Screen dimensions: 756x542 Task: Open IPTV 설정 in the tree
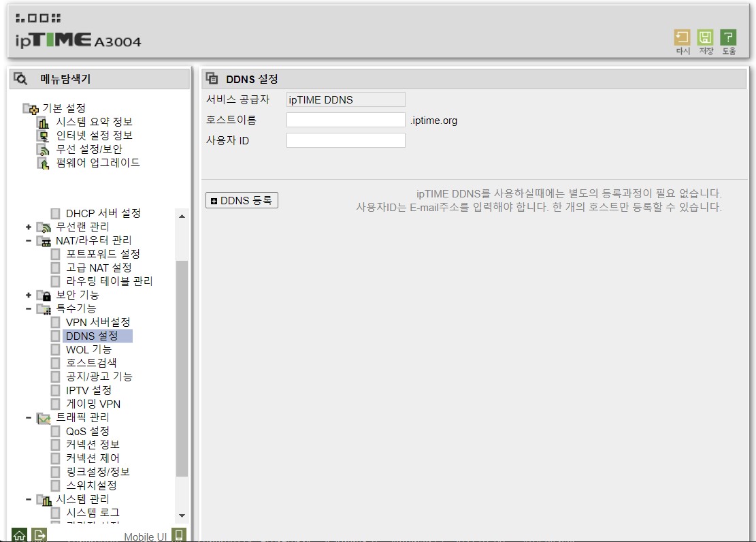[88, 390]
